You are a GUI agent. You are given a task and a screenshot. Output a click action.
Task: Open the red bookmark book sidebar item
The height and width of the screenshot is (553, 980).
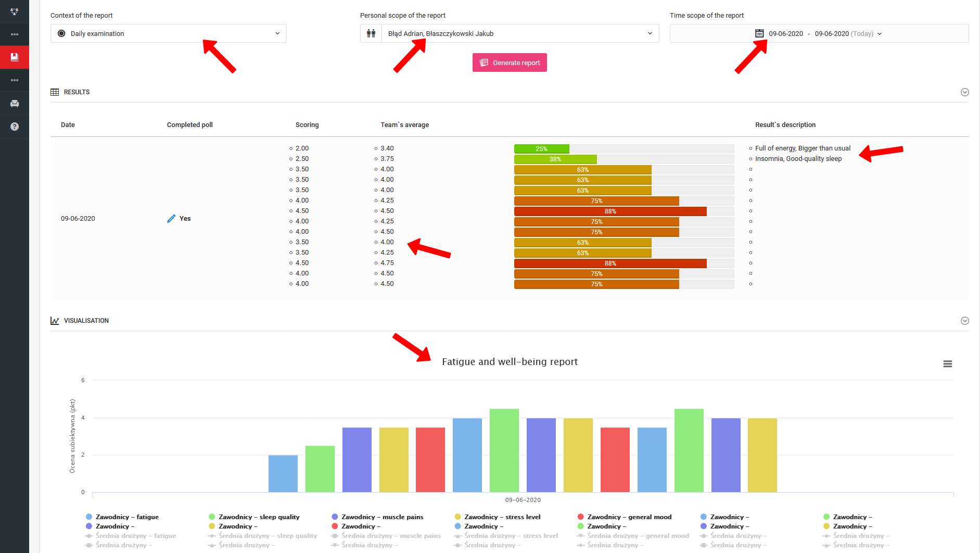coord(14,57)
